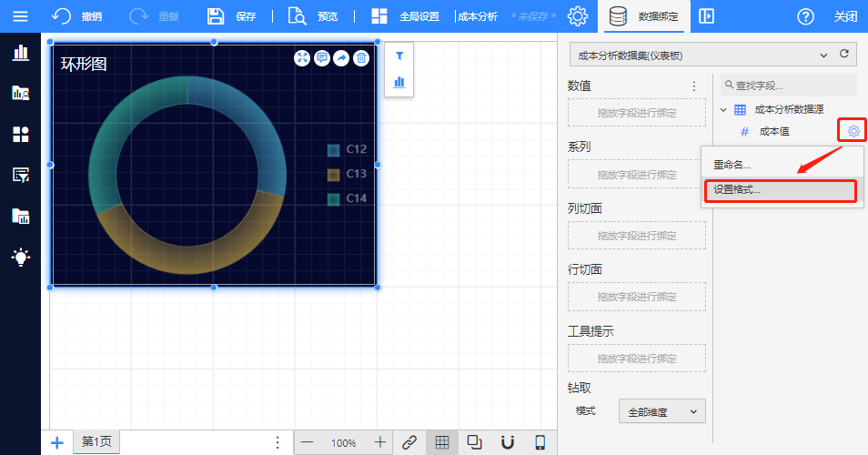Click the add page plus icon
The image size is (868, 455).
click(x=56, y=442)
